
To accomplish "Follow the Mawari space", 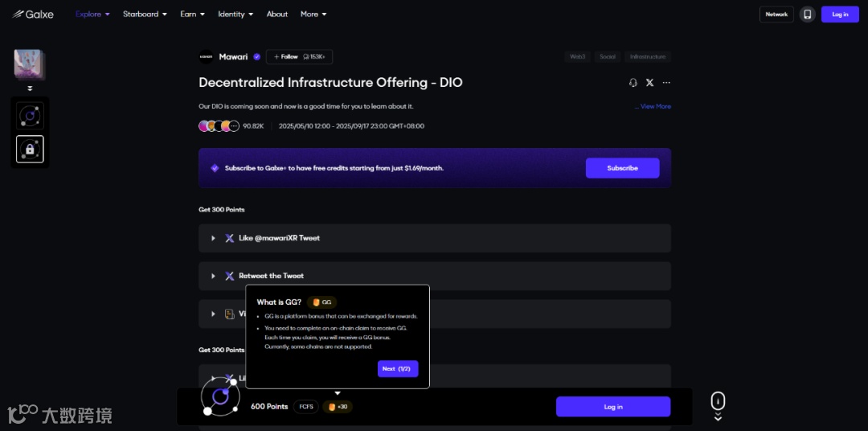I will coord(300,56).
